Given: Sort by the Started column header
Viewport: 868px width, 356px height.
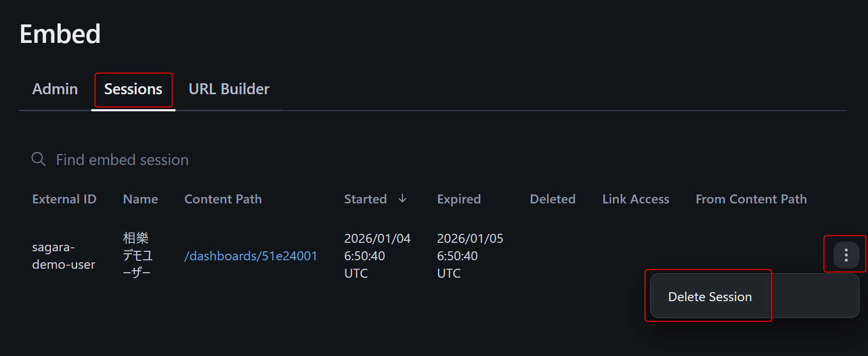Looking at the screenshot, I should coord(365,199).
